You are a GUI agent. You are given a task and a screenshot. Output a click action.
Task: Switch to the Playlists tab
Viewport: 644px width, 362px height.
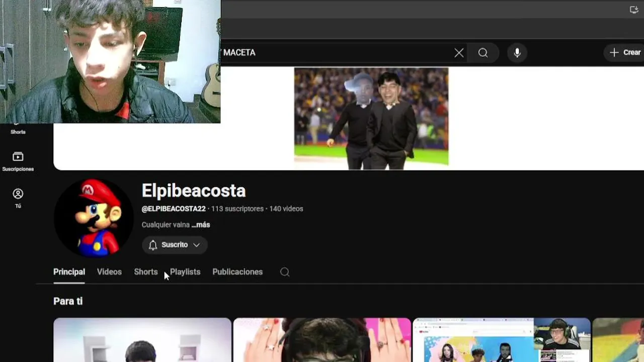click(x=185, y=271)
